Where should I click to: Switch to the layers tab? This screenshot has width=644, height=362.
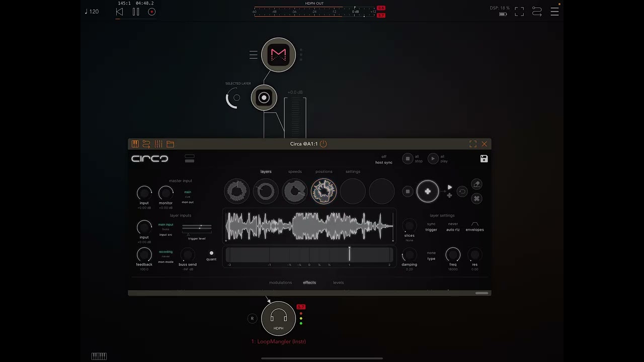tap(266, 171)
